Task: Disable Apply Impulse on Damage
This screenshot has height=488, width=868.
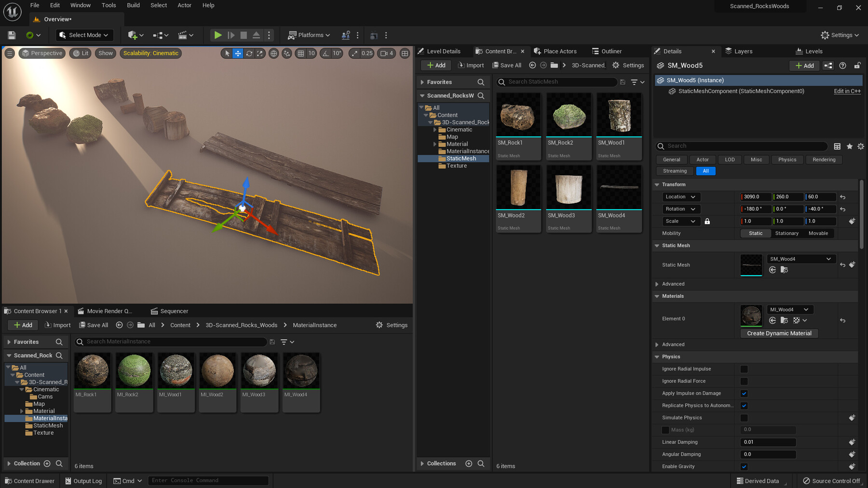Action: (x=744, y=393)
